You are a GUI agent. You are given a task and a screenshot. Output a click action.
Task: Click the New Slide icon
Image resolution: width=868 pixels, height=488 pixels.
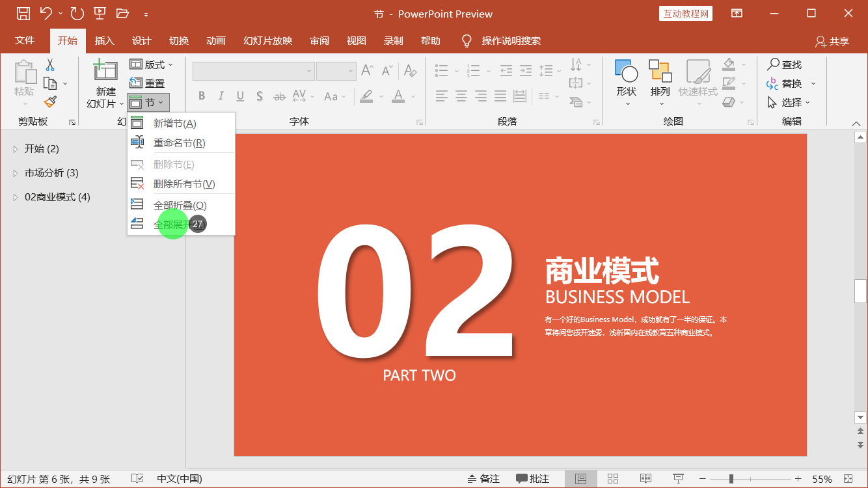point(105,70)
